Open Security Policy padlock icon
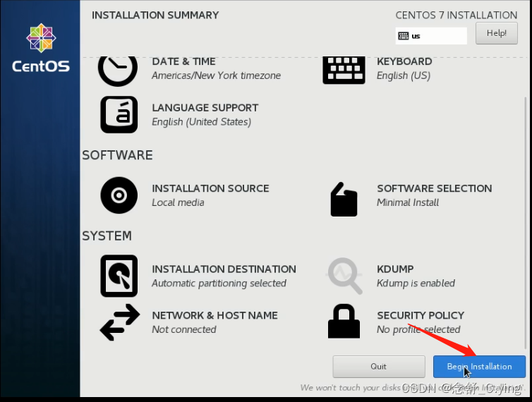Viewport: 532px width, 402px height. point(344,322)
